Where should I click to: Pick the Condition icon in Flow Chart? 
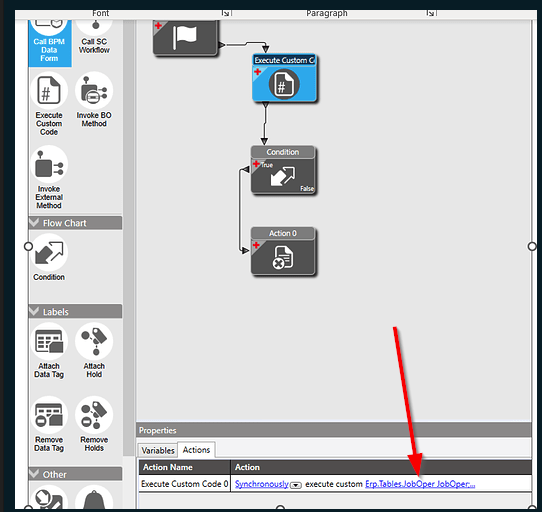pyautogui.click(x=49, y=252)
